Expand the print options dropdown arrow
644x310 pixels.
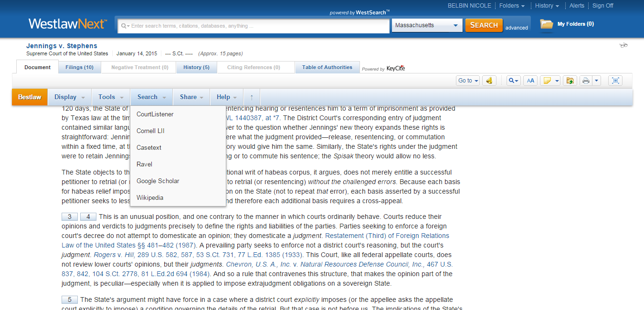point(596,81)
